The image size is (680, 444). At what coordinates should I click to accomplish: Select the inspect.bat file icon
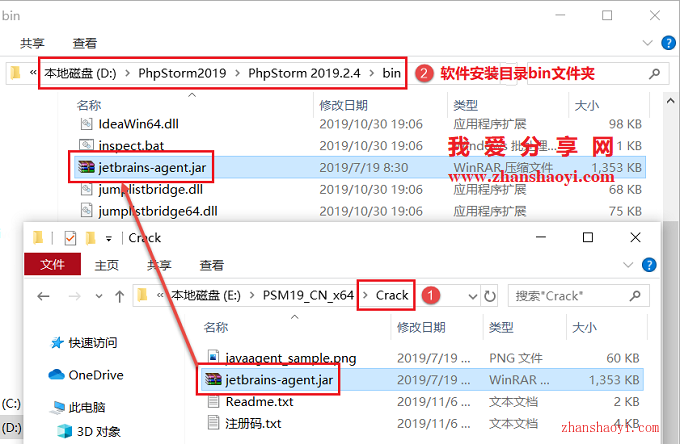pyautogui.click(x=86, y=145)
